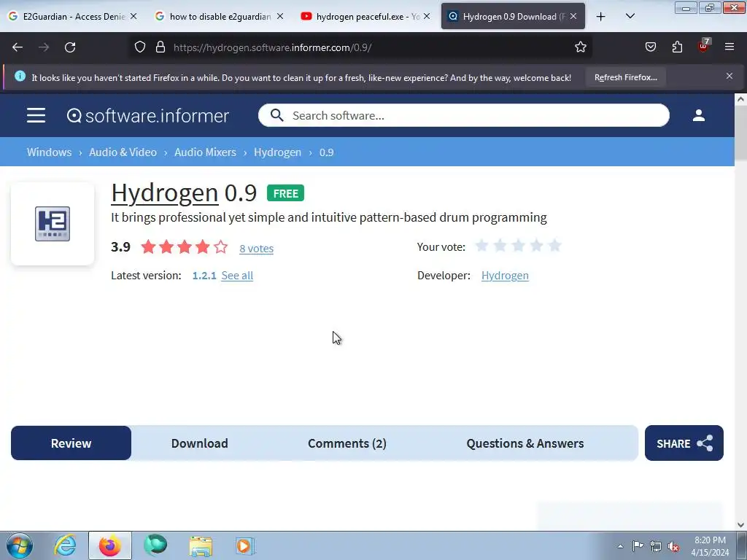Open the 8 votes link

click(x=256, y=249)
